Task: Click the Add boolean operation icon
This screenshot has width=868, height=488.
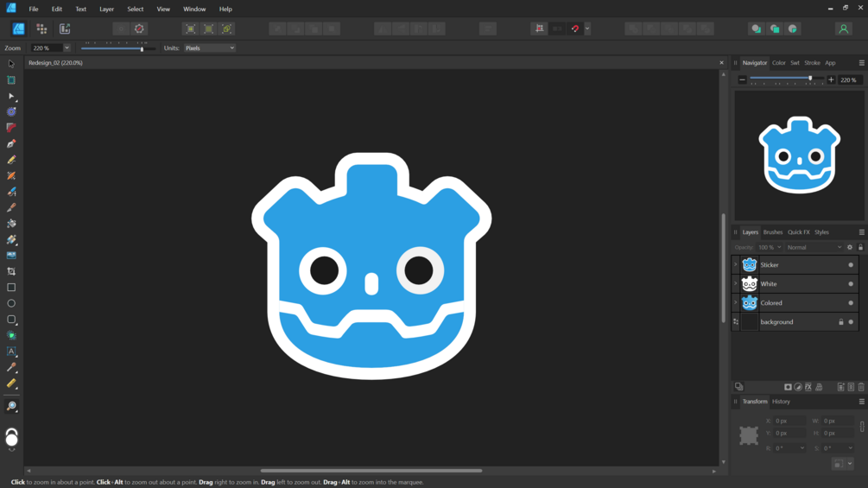Action: click(x=633, y=29)
